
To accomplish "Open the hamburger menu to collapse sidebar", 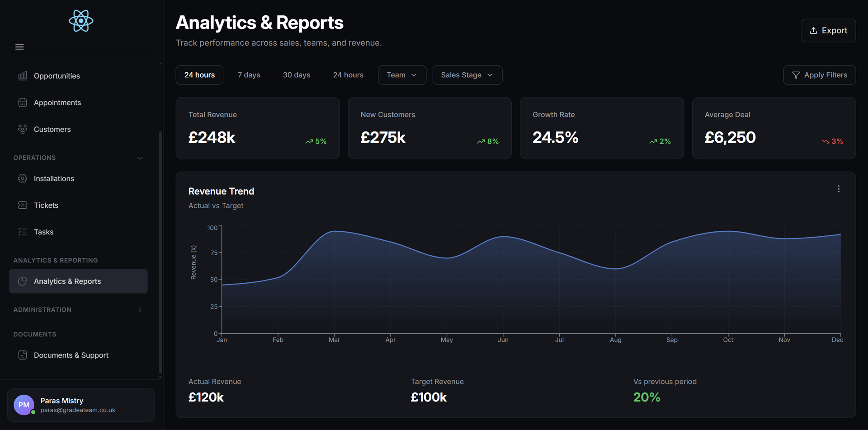I will pos(19,47).
